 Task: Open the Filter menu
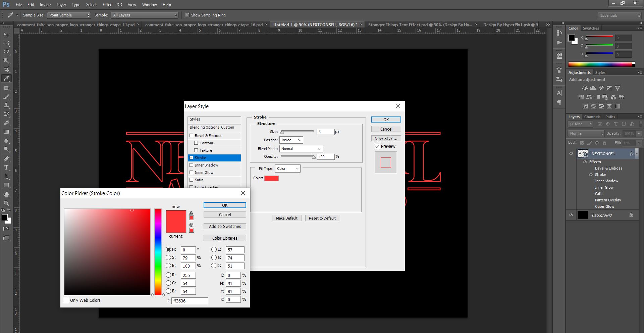click(x=107, y=5)
